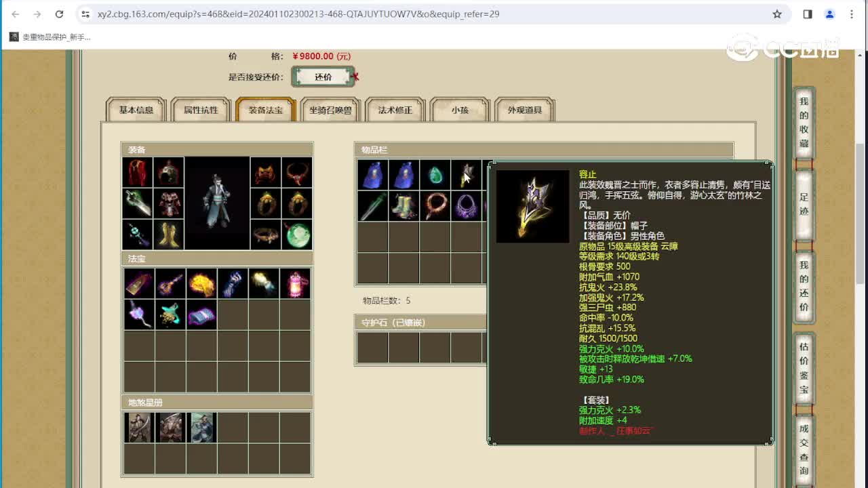Toggle Chrome side panel icon
Image resolution: width=868 pixels, height=488 pixels.
[808, 14]
